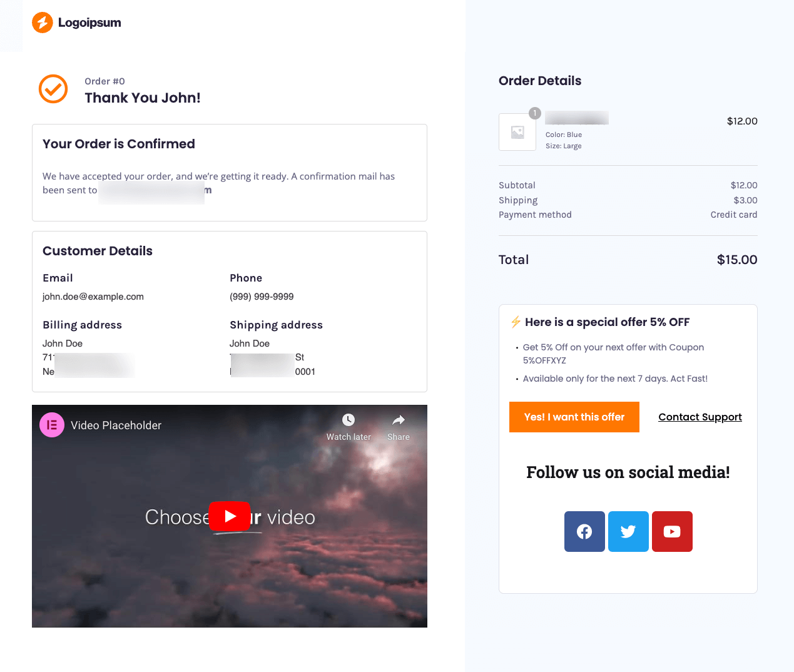Screen dimensions: 794x672
Task: Click the Size: Large product attribute
Action: pyautogui.click(x=564, y=146)
